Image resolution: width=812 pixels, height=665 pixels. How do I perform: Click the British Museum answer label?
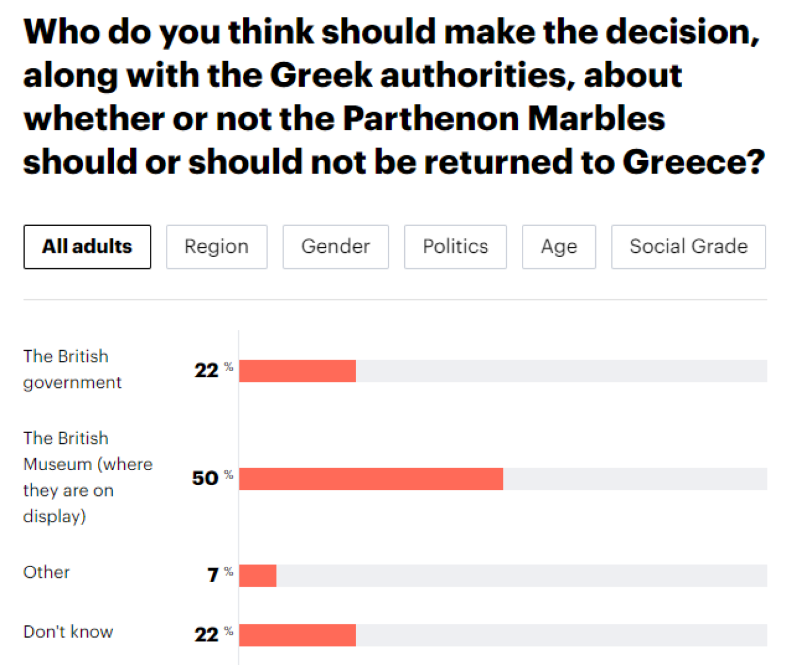pyautogui.click(x=87, y=477)
